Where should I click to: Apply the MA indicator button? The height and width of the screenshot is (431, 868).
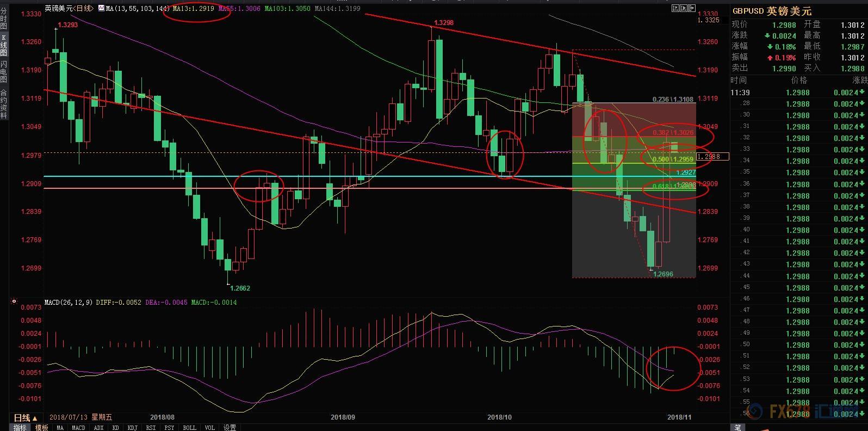point(60,427)
